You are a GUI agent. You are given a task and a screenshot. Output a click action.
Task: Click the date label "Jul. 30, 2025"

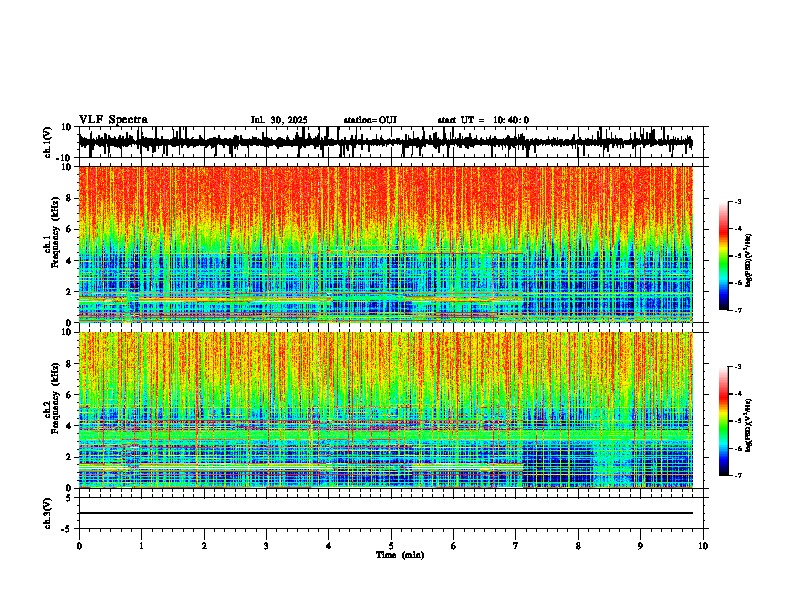[279, 120]
